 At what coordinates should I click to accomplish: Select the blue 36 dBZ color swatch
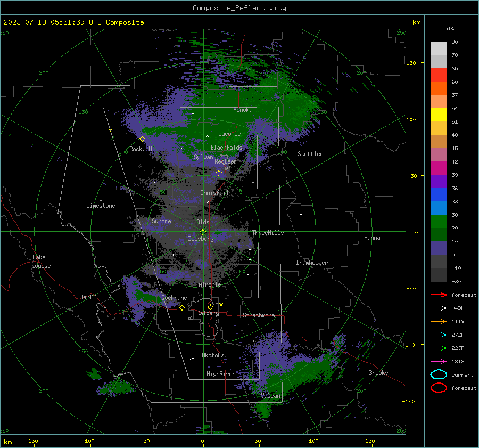439,194
